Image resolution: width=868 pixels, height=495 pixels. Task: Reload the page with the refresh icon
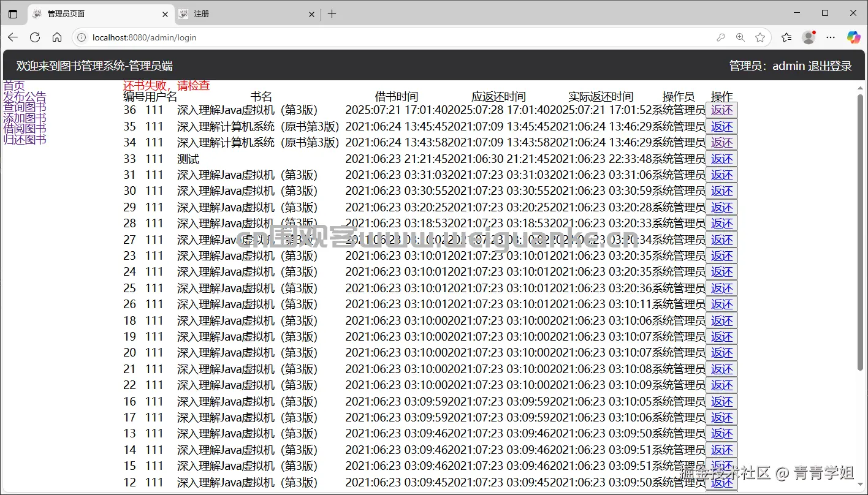point(35,37)
